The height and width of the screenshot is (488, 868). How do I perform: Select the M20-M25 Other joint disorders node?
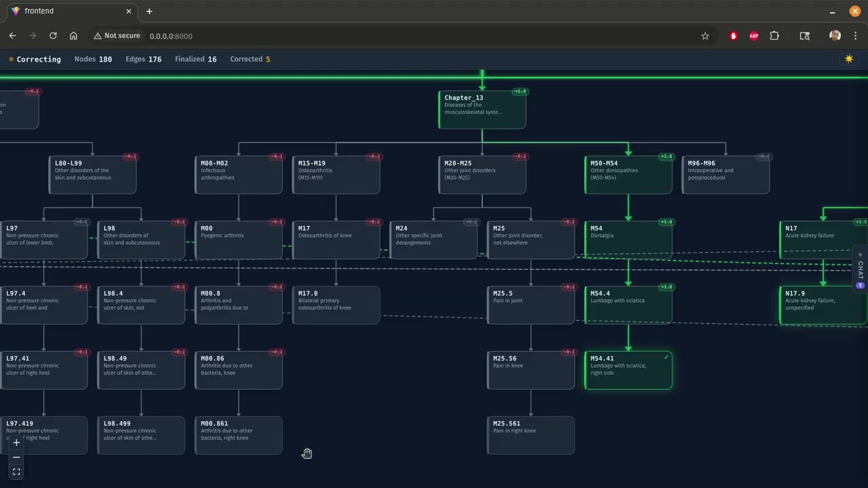click(x=482, y=175)
